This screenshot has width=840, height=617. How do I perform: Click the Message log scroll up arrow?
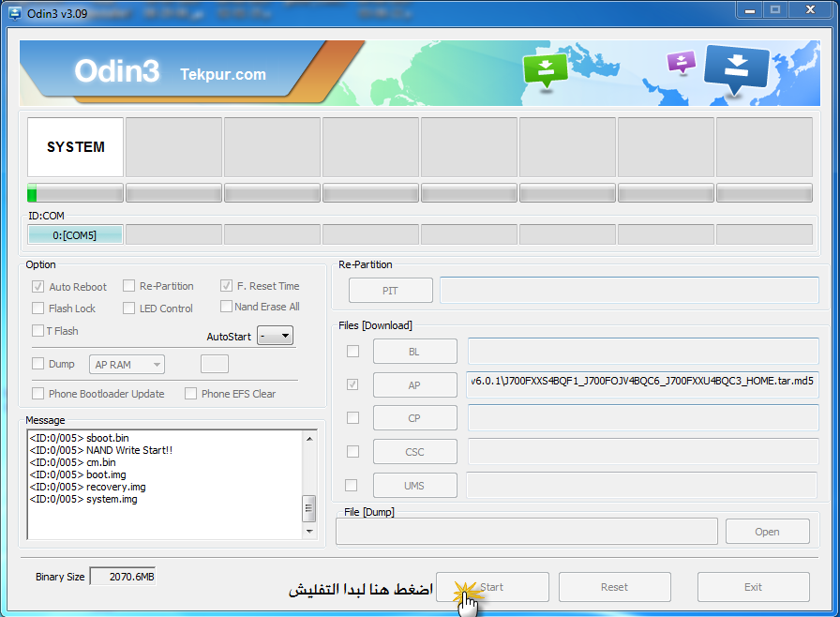(x=309, y=439)
